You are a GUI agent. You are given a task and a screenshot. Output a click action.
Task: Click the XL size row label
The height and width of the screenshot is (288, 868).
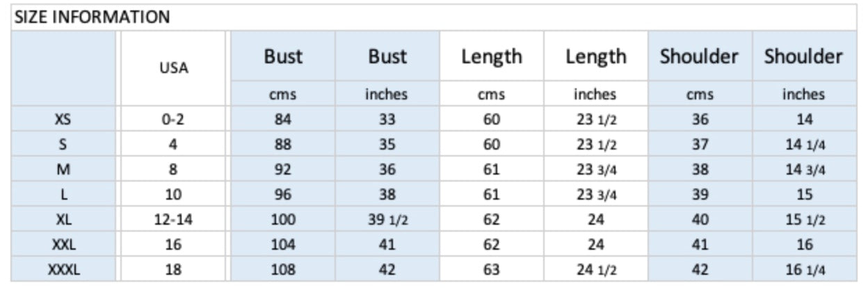click(x=63, y=220)
